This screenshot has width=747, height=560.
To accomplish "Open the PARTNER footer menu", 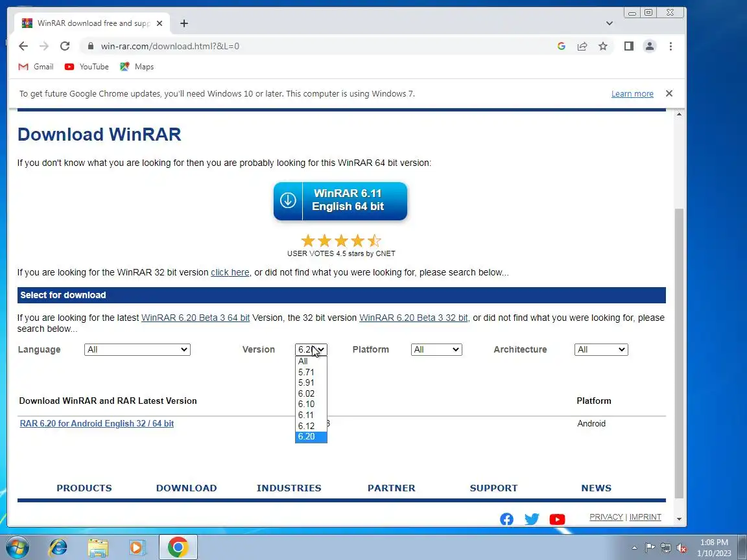I will click(x=391, y=488).
